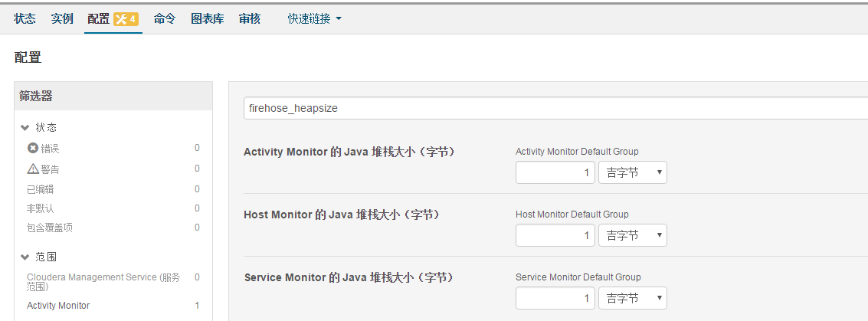Select Activity Monitor scope filter
The width and height of the screenshot is (868, 321).
pos(58,306)
